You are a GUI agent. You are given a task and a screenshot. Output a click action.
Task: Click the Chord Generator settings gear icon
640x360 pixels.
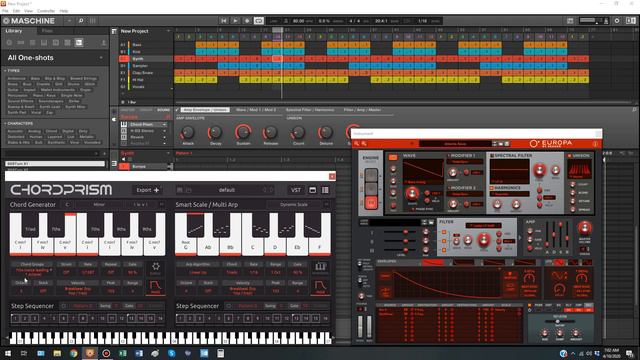(x=156, y=267)
